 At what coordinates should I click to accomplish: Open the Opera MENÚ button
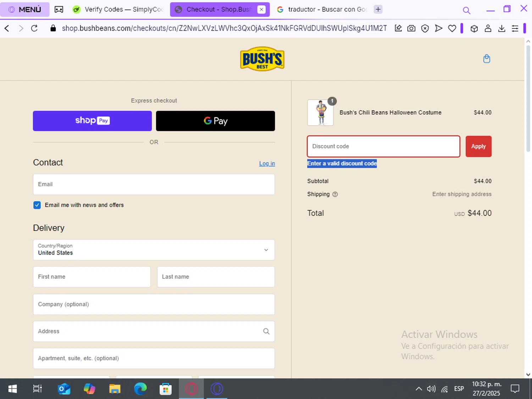click(x=24, y=10)
